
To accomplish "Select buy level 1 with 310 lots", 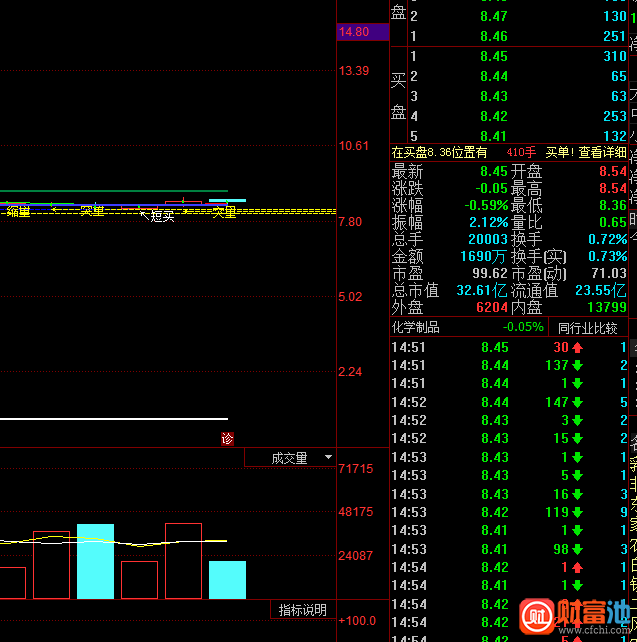I will click(x=518, y=56).
